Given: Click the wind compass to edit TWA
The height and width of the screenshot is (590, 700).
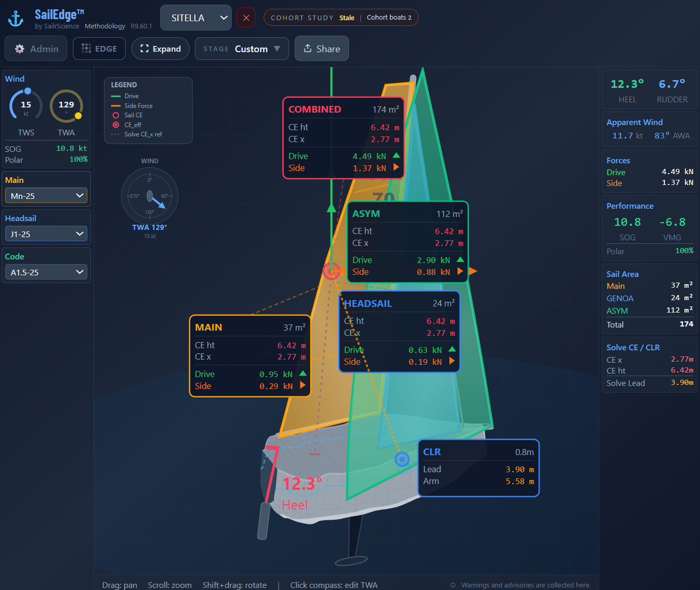Looking at the screenshot, I should [x=149, y=196].
